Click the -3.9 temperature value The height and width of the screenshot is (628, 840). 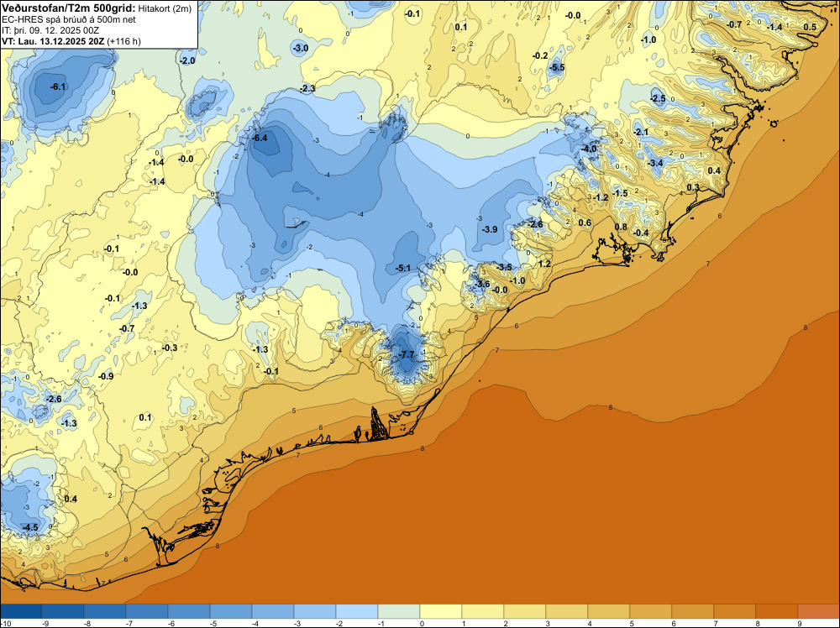click(490, 229)
